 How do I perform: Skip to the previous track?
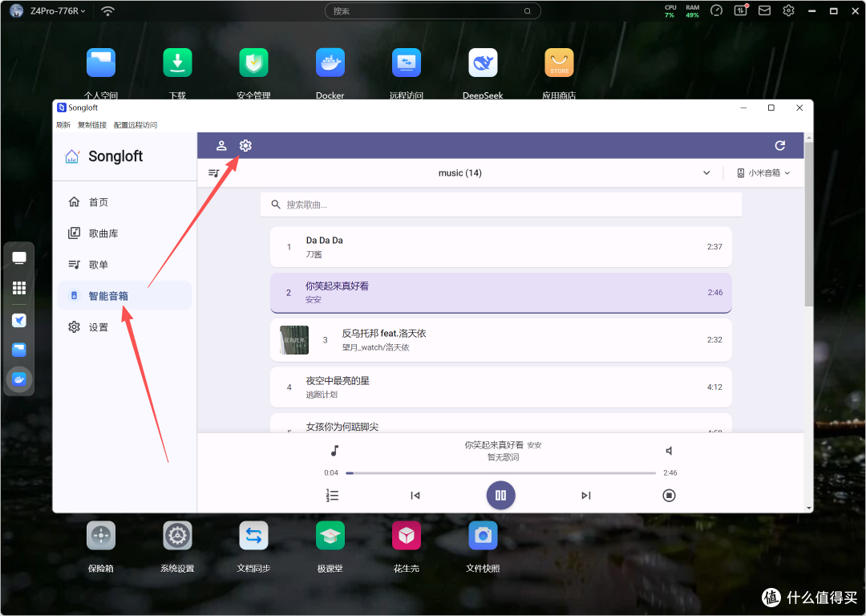click(415, 496)
